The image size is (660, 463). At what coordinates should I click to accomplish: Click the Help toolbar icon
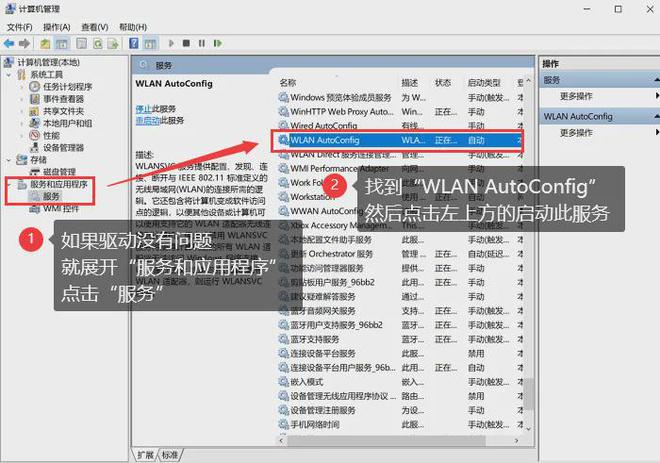coord(134,44)
